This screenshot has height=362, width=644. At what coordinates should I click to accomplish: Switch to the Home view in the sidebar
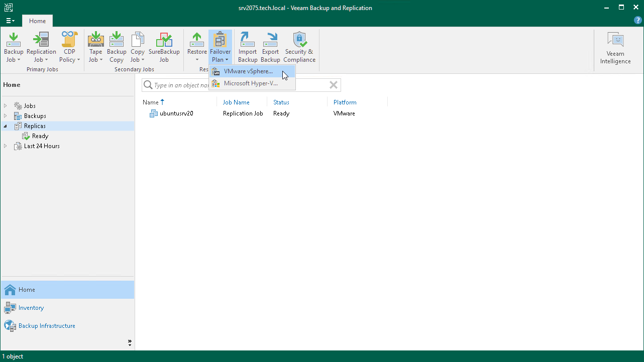(67, 290)
